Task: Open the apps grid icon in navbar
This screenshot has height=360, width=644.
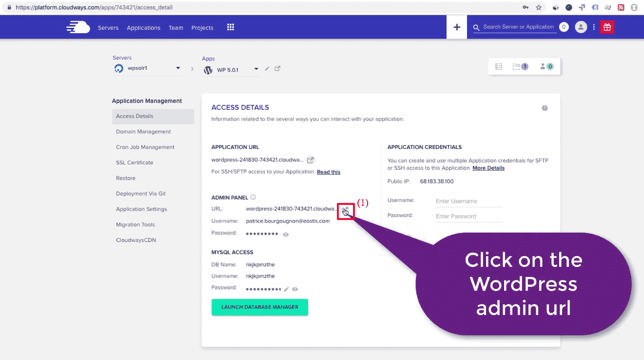Action: 231,27
